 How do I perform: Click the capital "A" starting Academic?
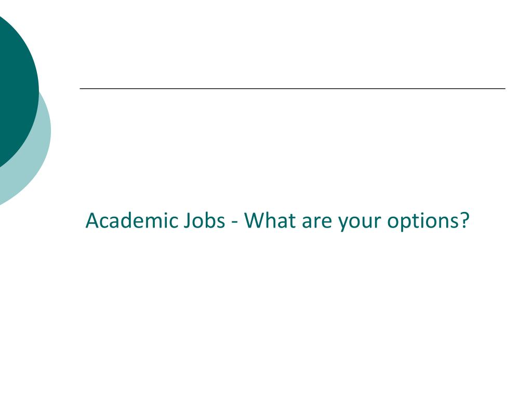click(92, 221)
